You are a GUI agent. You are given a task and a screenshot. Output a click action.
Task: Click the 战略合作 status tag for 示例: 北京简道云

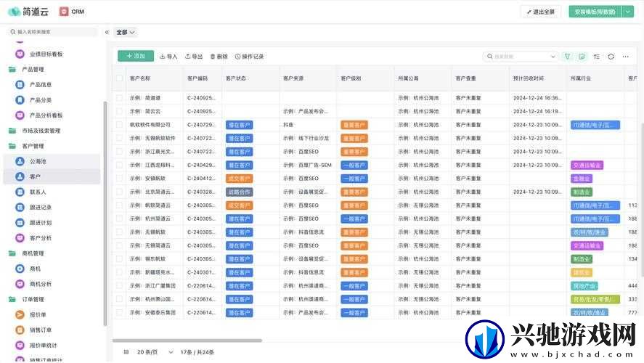[240, 192]
